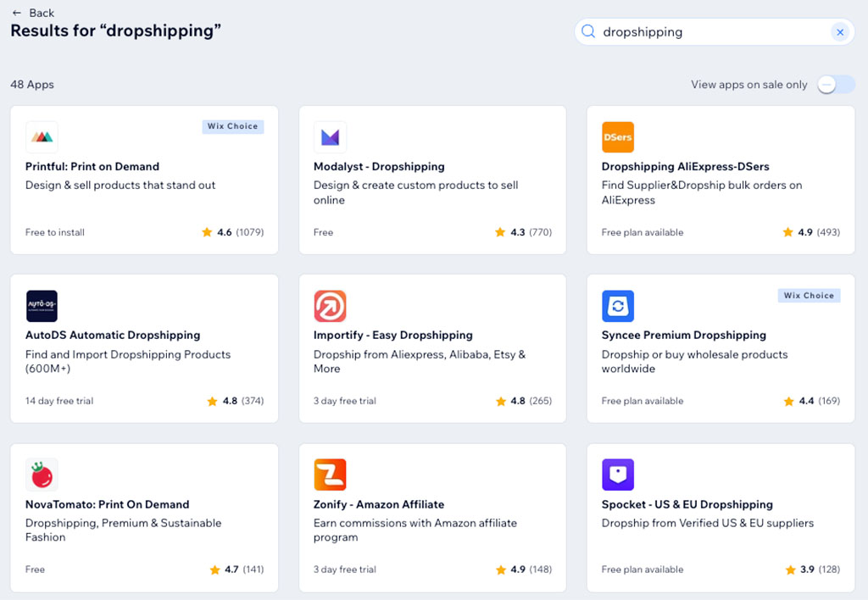Click the Modalyst purple logo icon
This screenshot has width=868, height=600.
(330, 136)
